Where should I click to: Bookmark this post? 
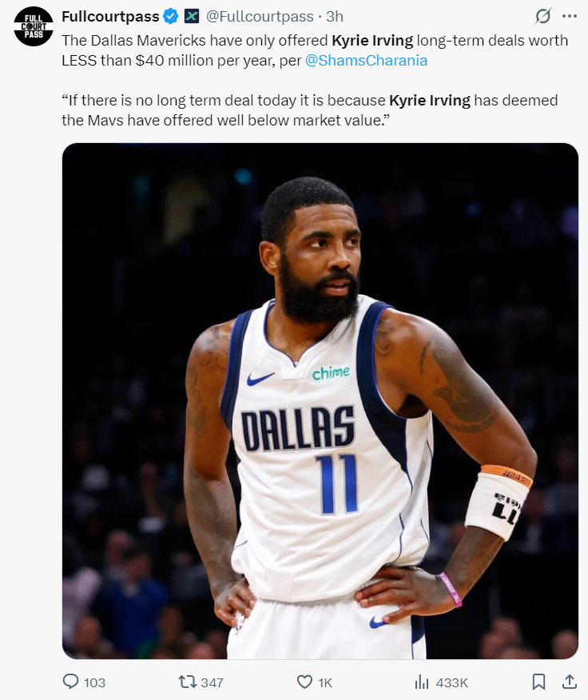(538, 682)
